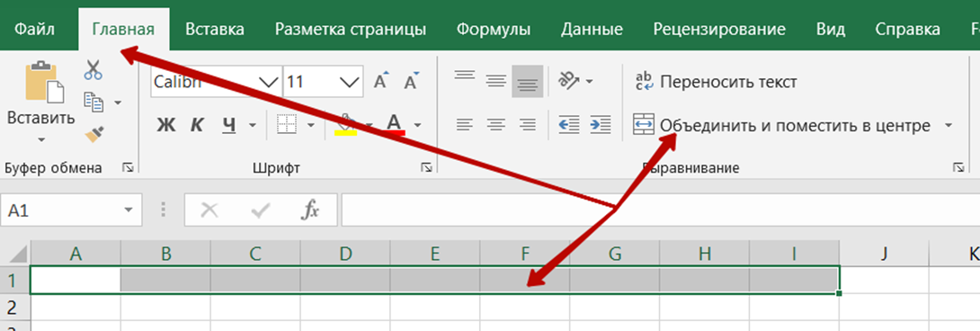Open the borders dropdown arrow
Viewport: 980px width, 331px height.
[x=311, y=125]
